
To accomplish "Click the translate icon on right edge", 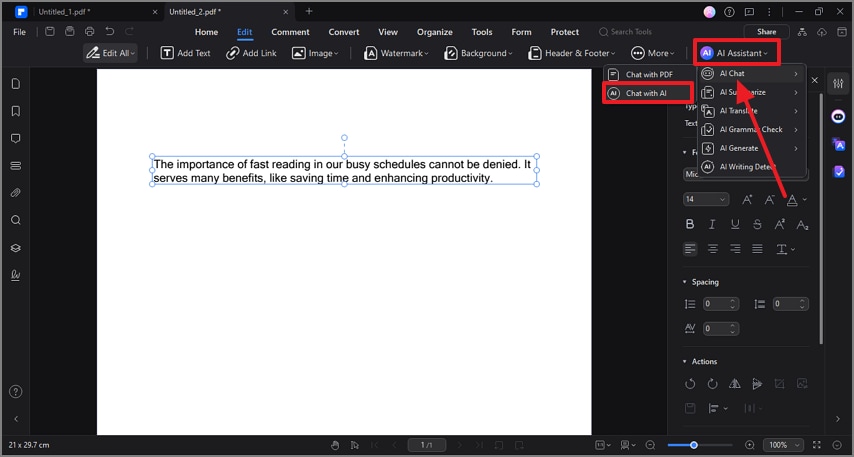I will pyautogui.click(x=838, y=144).
